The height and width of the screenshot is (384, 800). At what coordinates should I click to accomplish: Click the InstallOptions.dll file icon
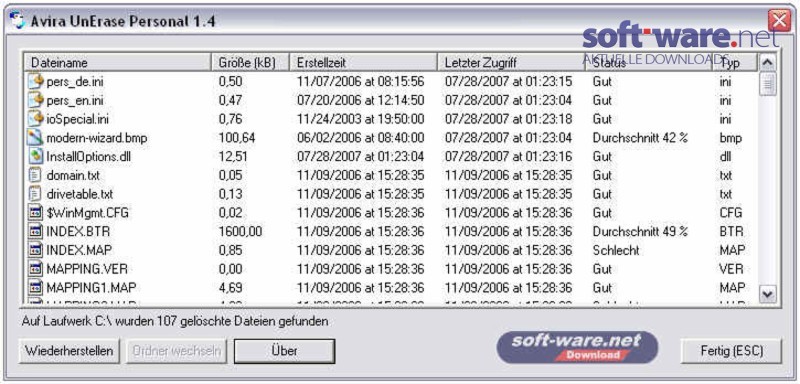[x=36, y=157]
